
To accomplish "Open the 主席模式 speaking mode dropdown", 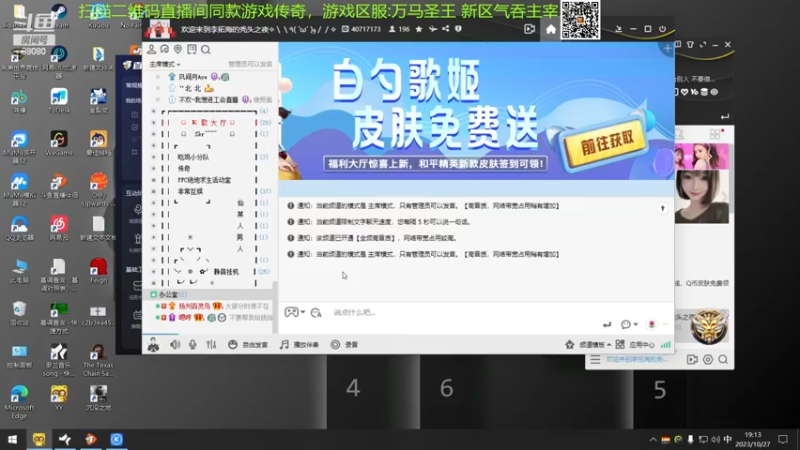I will tap(164, 64).
